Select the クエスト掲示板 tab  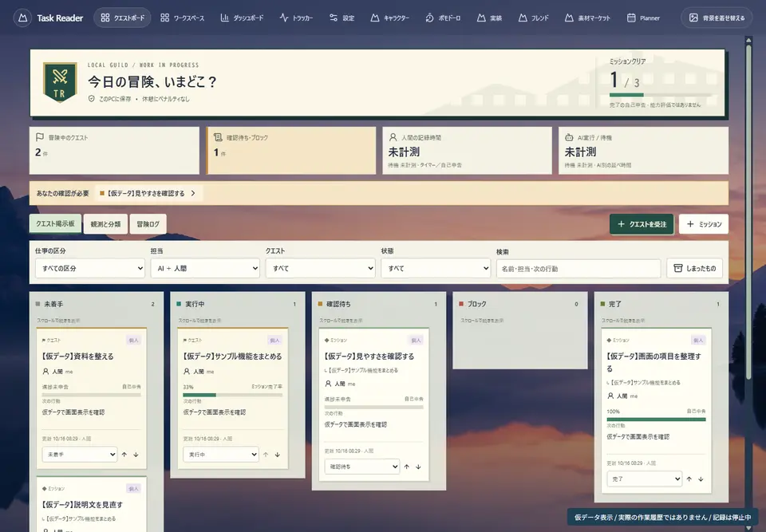[55, 224]
